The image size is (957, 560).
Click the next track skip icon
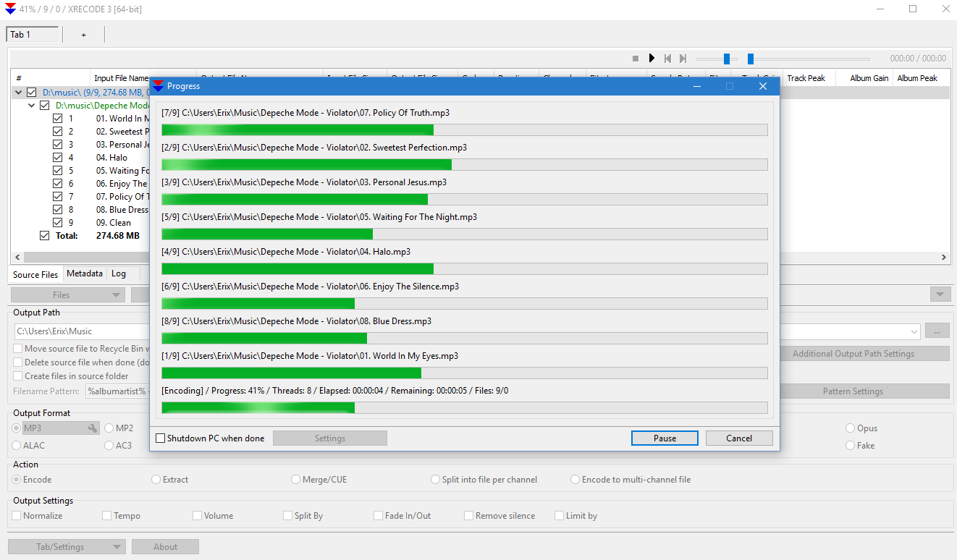pos(681,58)
